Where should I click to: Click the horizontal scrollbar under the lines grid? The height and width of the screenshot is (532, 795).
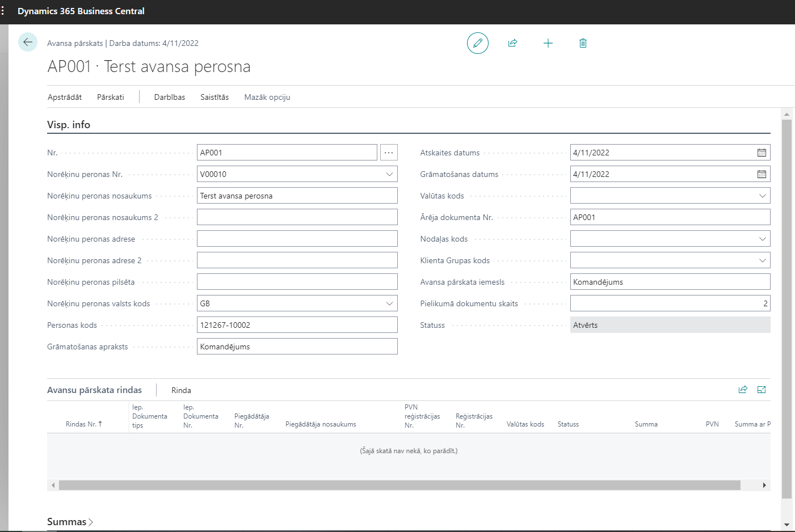(399, 485)
